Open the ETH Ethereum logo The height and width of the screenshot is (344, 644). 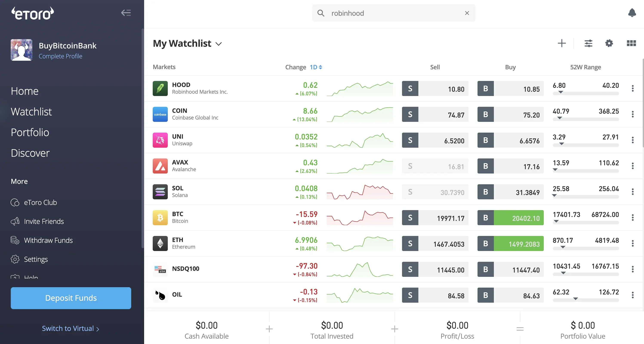pos(160,243)
